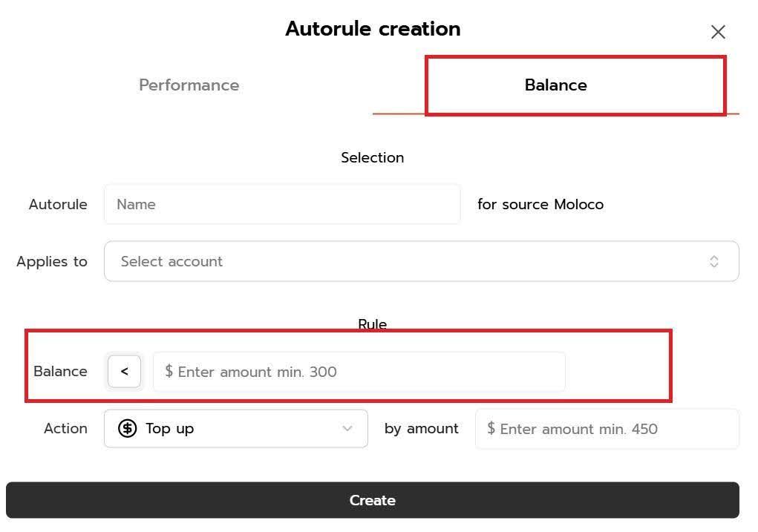Click the 'Autorule creation' dialog title
The width and height of the screenshot is (758, 532).
(373, 29)
